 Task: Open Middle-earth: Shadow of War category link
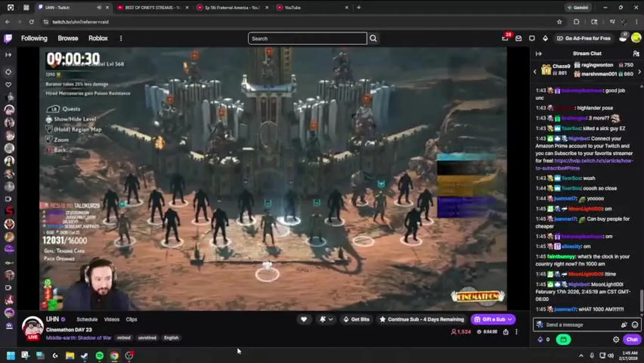[79, 338]
